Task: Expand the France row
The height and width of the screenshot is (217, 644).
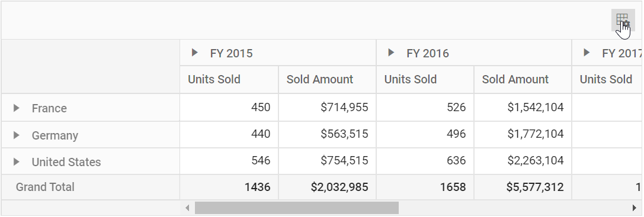Action: 17,108
